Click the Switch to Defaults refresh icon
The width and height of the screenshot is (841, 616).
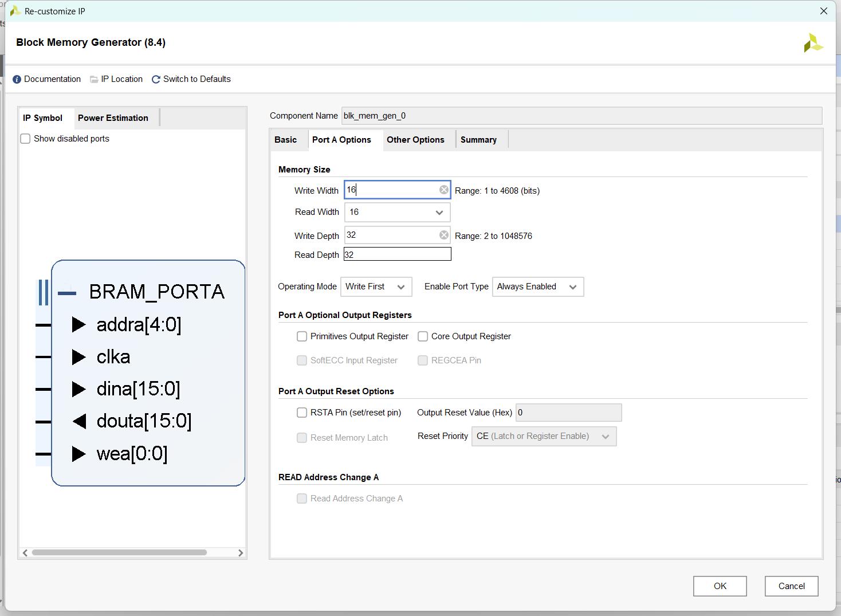[156, 79]
